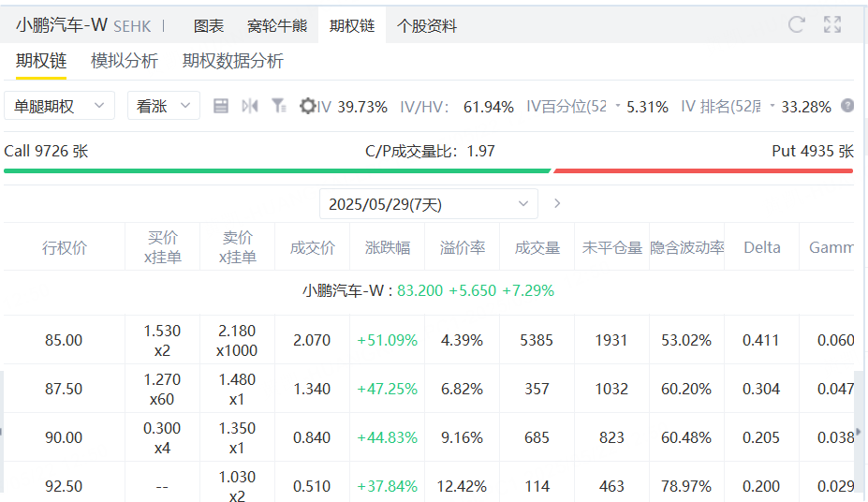The width and height of the screenshot is (868, 502).
Task: Click underlying price 83.200
Action: pos(420,290)
